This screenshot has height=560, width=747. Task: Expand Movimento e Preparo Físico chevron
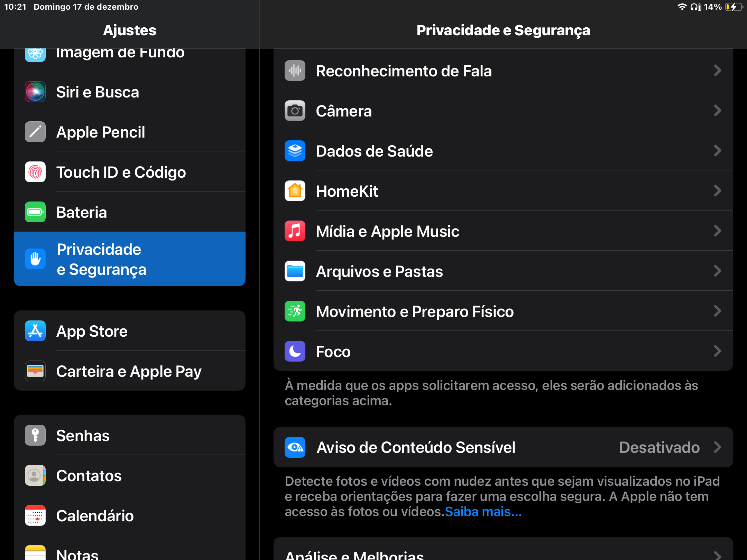[x=717, y=311]
